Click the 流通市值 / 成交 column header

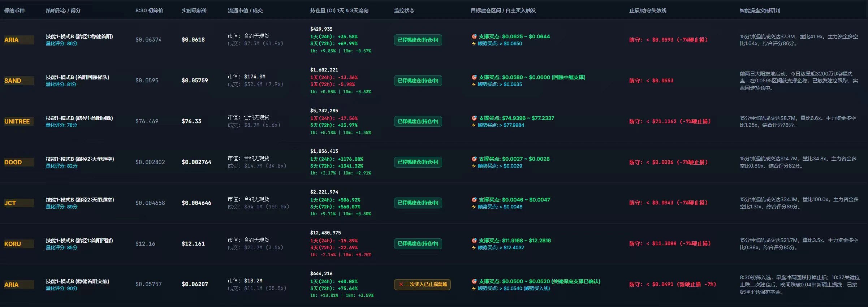tap(245, 10)
